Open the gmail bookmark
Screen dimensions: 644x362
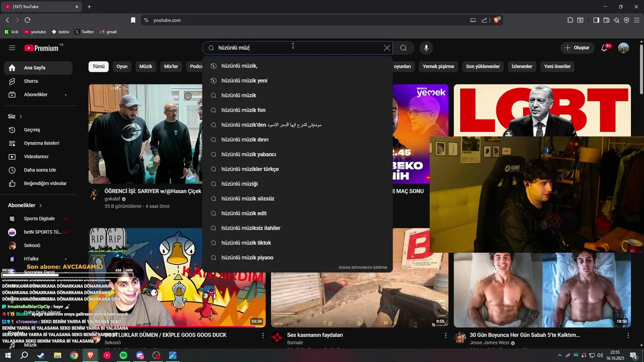108,32
